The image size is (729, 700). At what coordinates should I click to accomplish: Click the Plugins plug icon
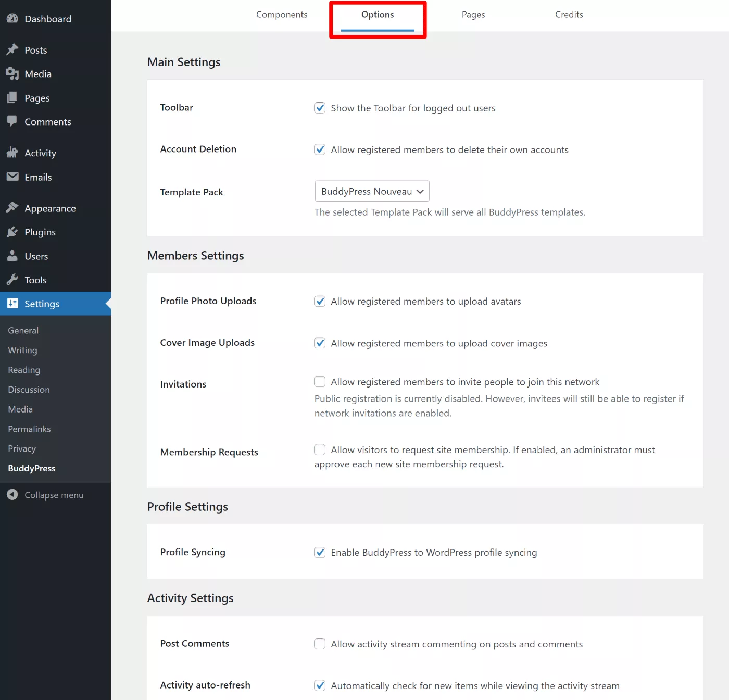coord(12,232)
